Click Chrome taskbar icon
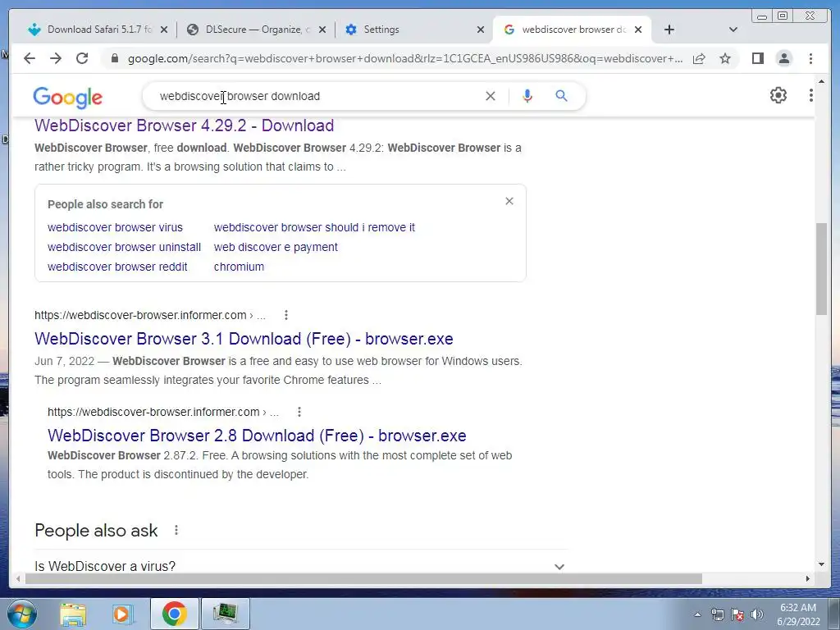 tap(174, 614)
